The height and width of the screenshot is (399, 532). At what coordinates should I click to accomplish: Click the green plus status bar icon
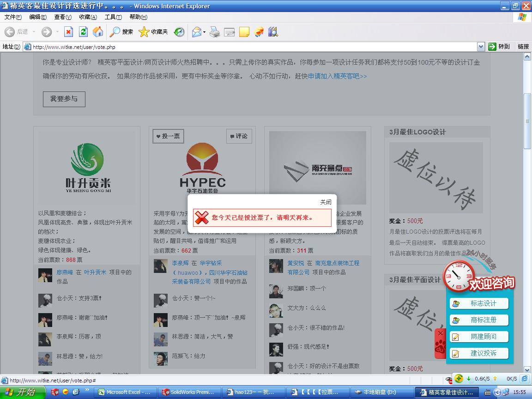click(x=459, y=378)
